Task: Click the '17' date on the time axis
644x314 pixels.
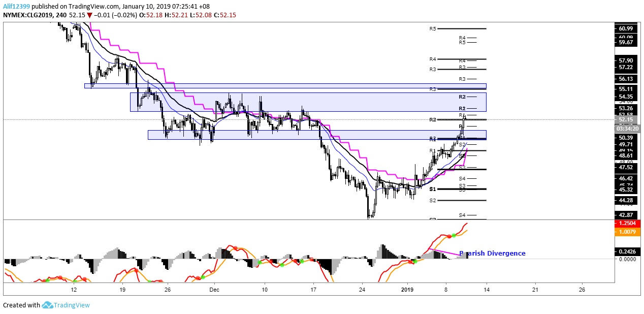Action: click(313, 289)
